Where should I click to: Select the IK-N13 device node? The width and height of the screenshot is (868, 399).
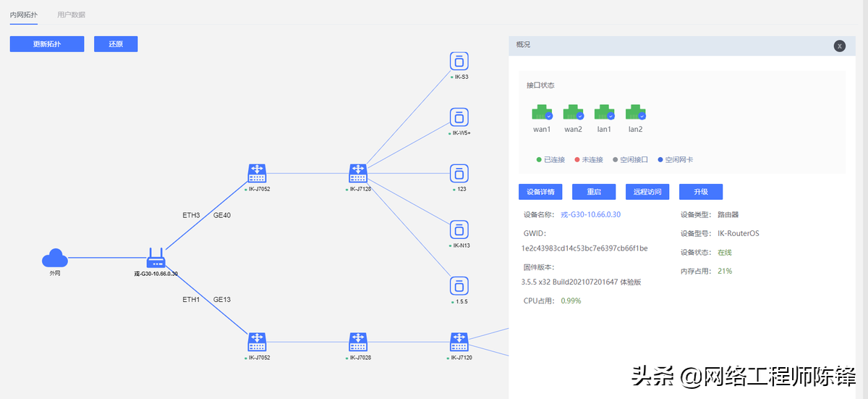tap(459, 230)
